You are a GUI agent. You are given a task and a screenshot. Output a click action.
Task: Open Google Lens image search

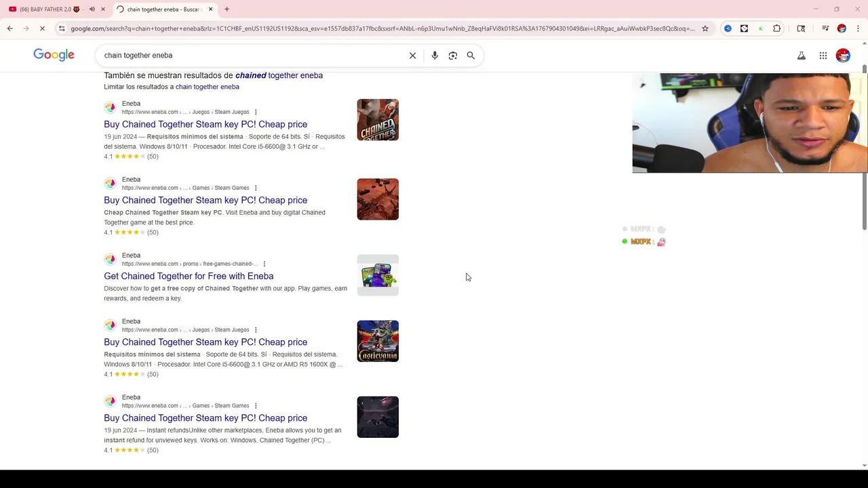pyautogui.click(x=453, y=56)
